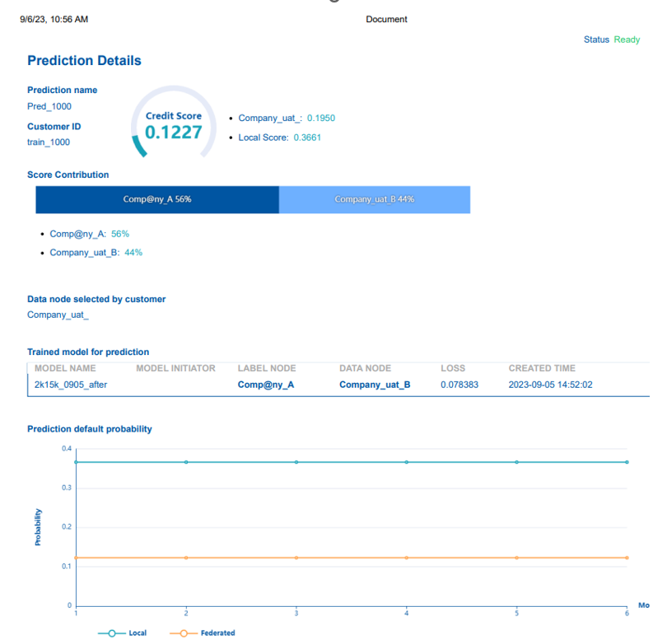
Task: Click Federated line data point at month 3
Action: [x=296, y=558]
